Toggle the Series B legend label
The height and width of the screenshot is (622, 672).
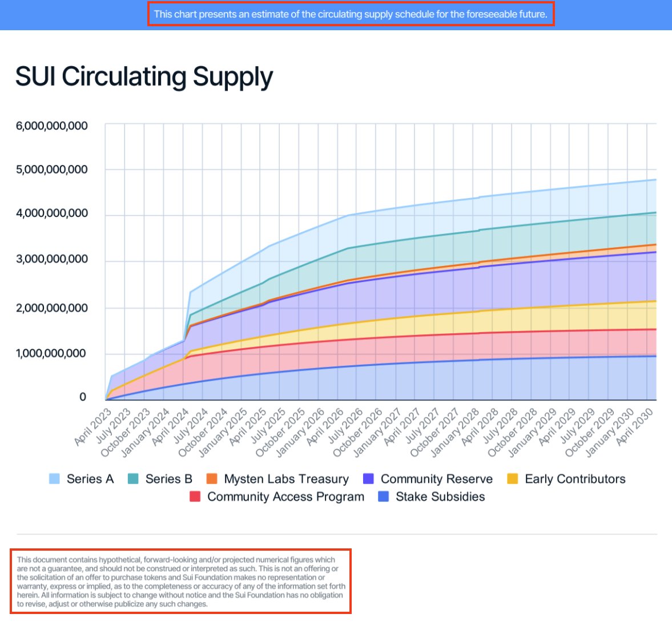[168, 479]
